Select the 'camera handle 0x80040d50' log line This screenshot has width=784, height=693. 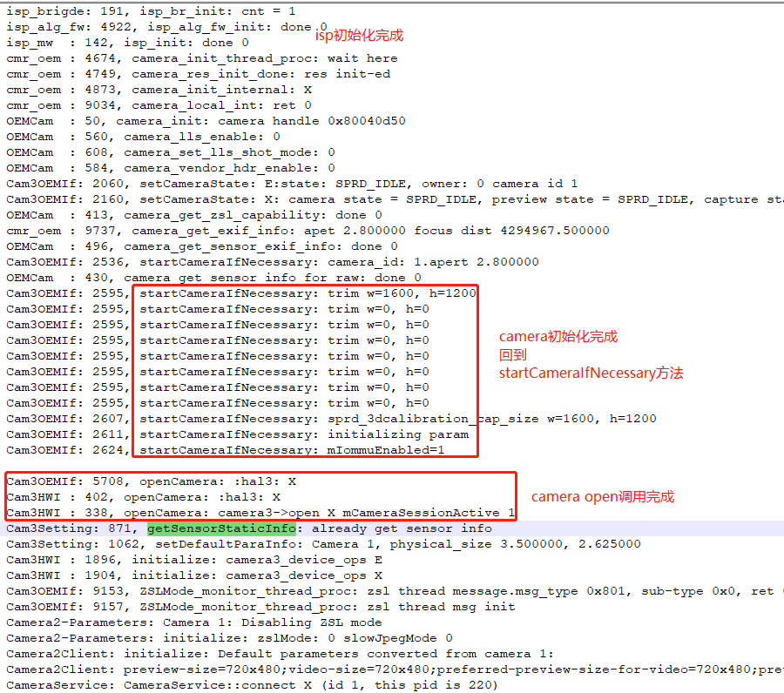point(206,121)
